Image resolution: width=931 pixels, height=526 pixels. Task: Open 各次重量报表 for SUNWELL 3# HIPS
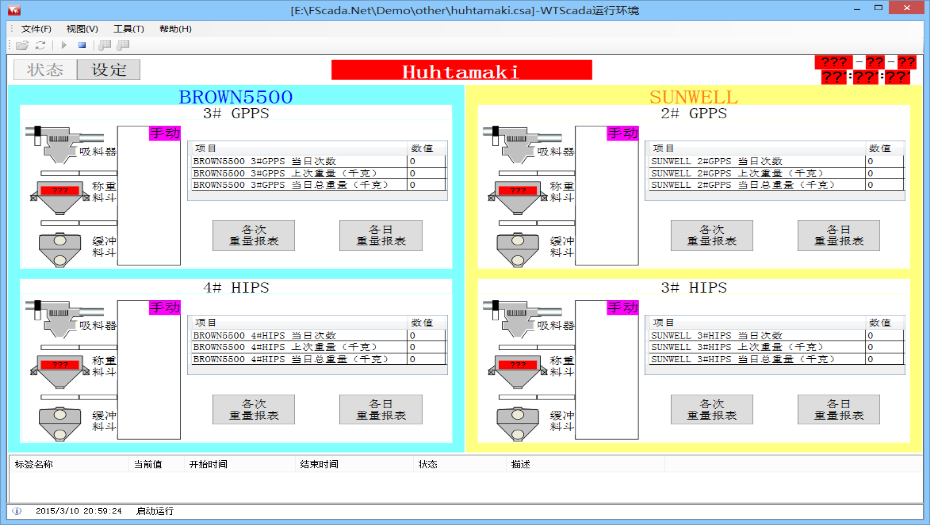712,410
